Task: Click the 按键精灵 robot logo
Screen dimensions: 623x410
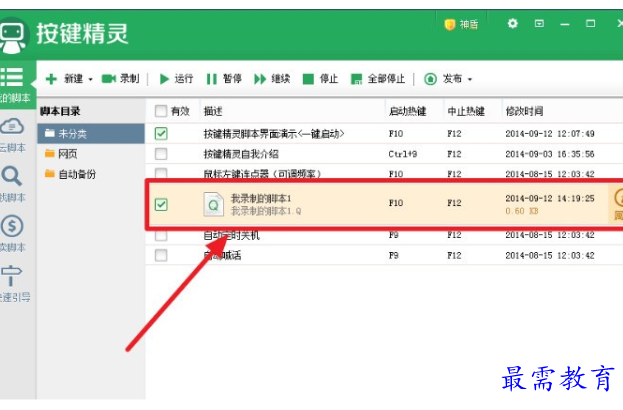Action: tap(13, 36)
